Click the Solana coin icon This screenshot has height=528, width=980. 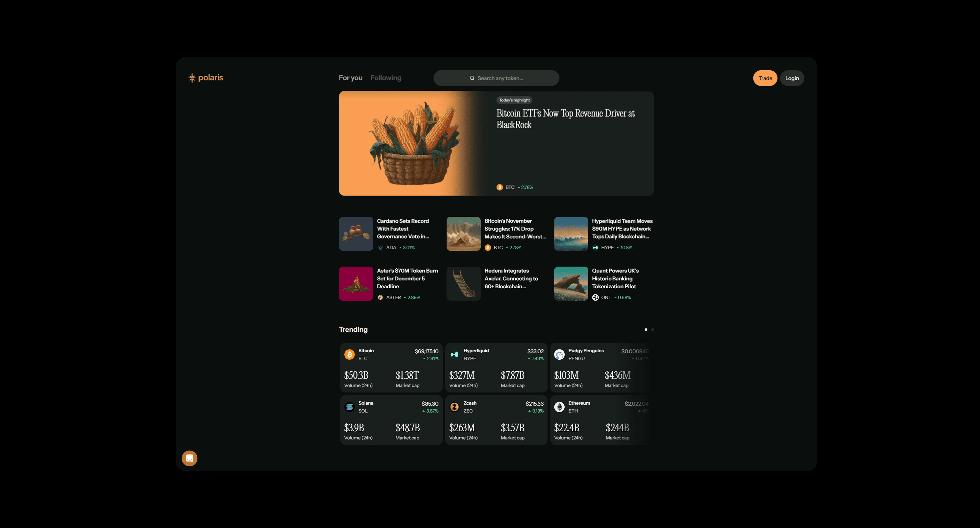pyautogui.click(x=349, y=407)
